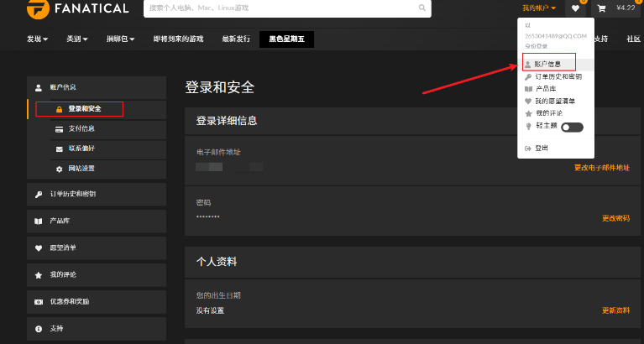Click the coupon icon beside 优惠券和奖励
Image resolution: width=644 pixels, height=344 pixels.
pos(38,302)
